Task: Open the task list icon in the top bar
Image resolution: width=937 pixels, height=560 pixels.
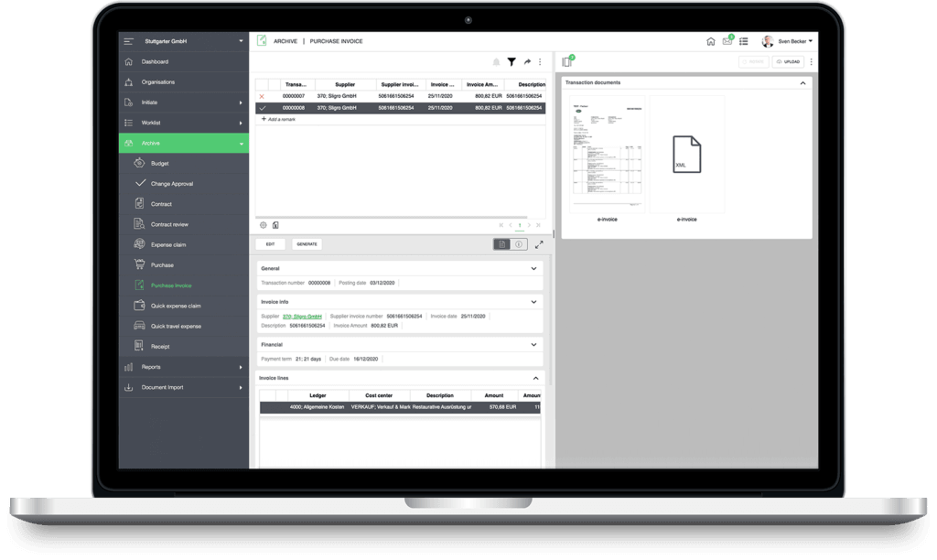Action: pos(744,41)
